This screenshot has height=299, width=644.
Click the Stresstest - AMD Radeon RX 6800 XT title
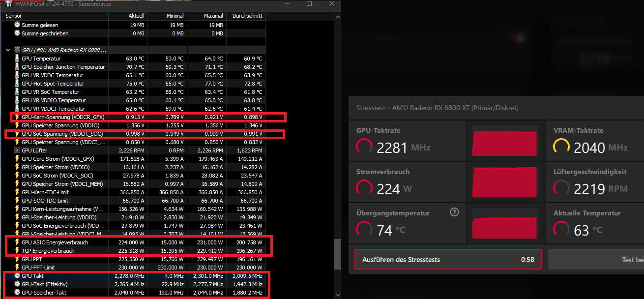437,108
